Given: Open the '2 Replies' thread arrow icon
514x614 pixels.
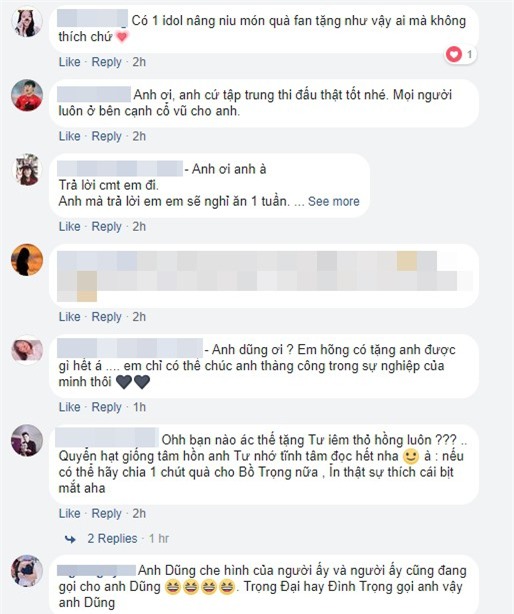Looking at the screenshot, I should [70, 539].
